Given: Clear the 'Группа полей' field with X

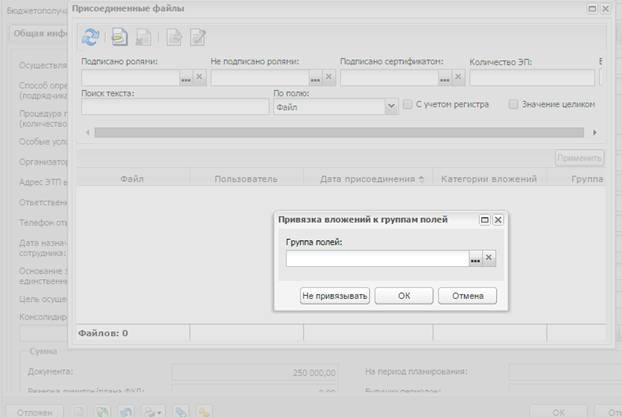Looking at the screenshot, I should click(x=489, y=258).
